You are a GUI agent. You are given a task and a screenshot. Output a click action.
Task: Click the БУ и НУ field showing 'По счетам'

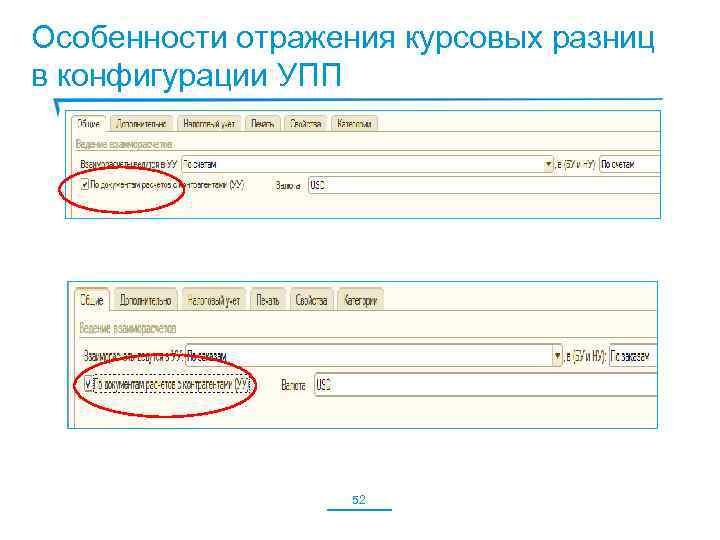(630, 164)
